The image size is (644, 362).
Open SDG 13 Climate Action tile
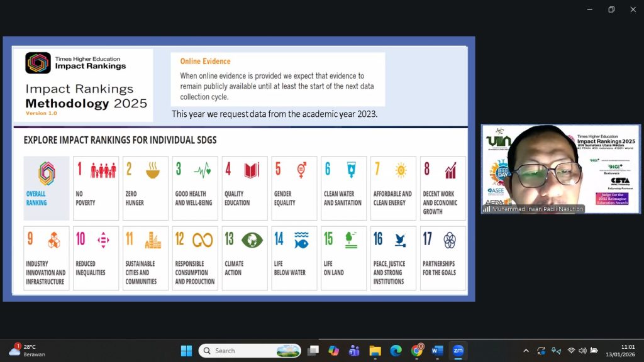(245, 258)
